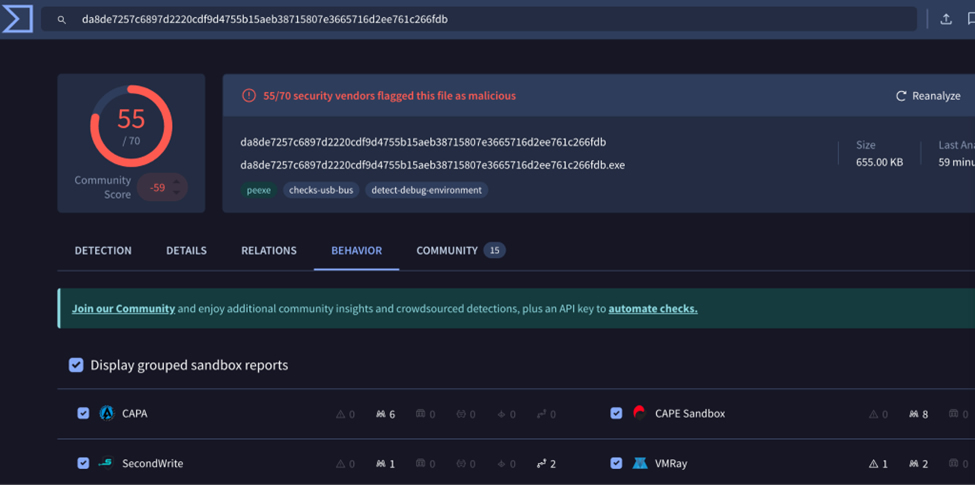
Task: Toggle the CAPA report checkbox
Action: [83, 413]
